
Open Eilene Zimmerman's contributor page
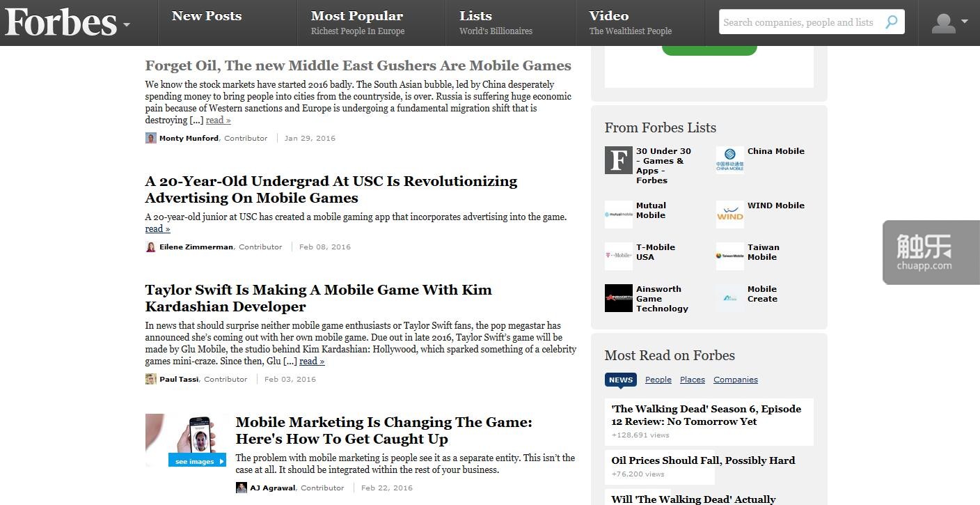[196, 247]
